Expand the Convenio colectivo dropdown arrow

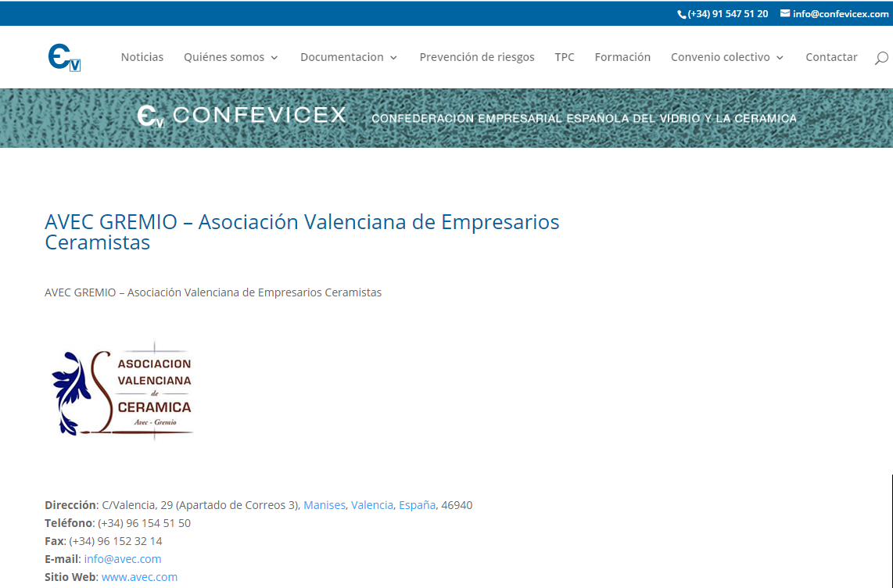(780, 58)
